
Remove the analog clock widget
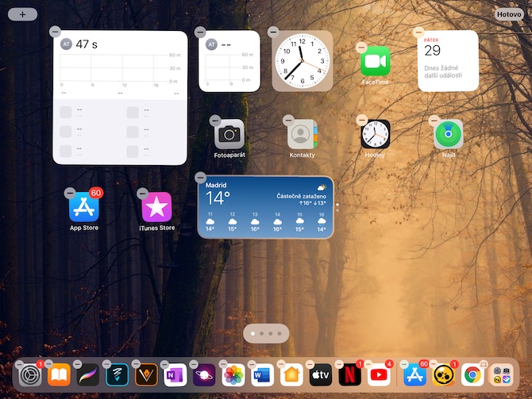pos(273,32)
